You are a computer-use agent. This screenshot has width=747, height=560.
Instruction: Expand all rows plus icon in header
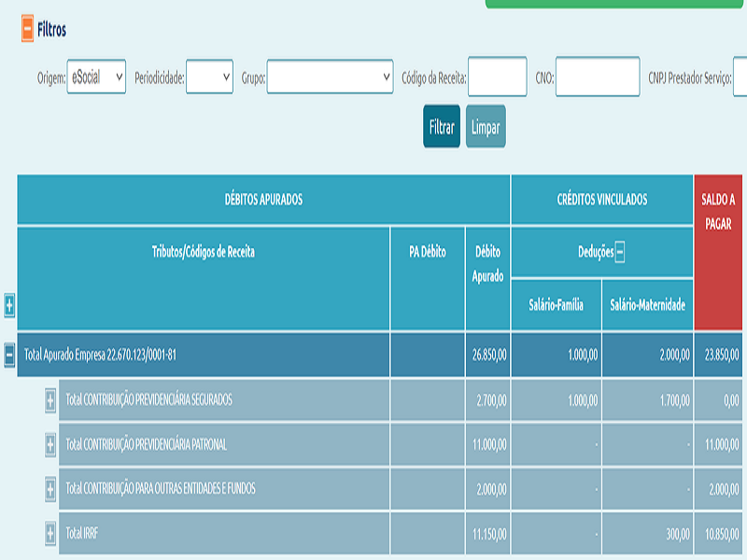[9, 304]
